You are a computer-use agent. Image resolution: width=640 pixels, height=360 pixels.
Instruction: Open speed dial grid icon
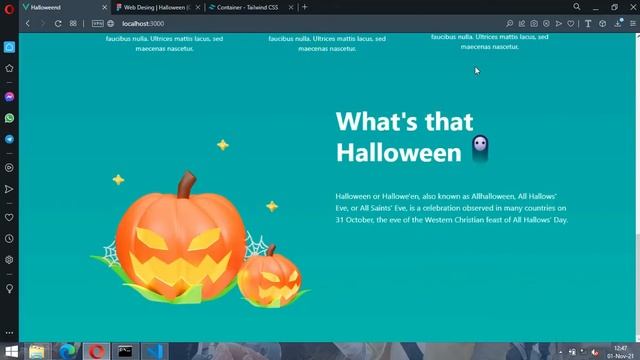(x=73, y=24)
